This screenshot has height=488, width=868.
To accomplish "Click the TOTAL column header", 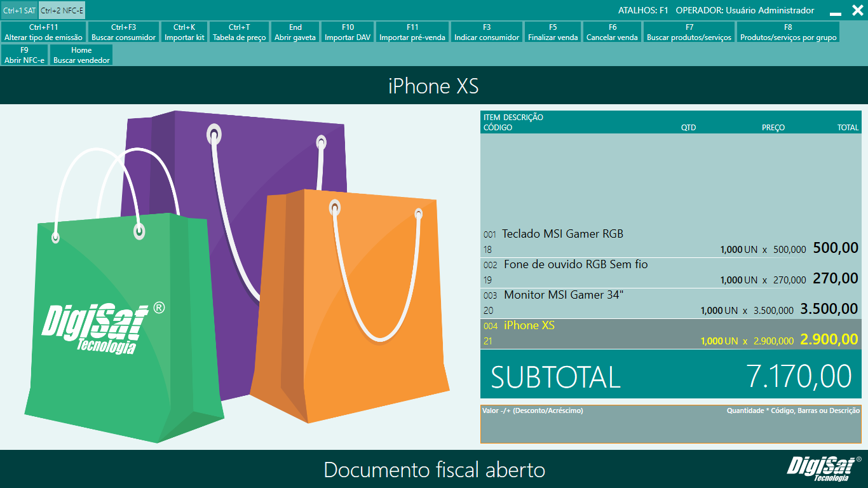I will 848,128.
